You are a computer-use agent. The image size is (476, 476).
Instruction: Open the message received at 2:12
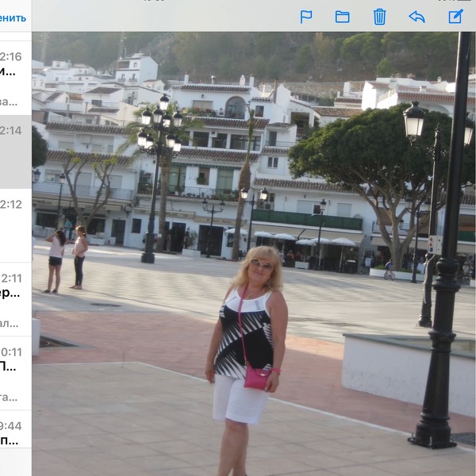pos(14,226)
